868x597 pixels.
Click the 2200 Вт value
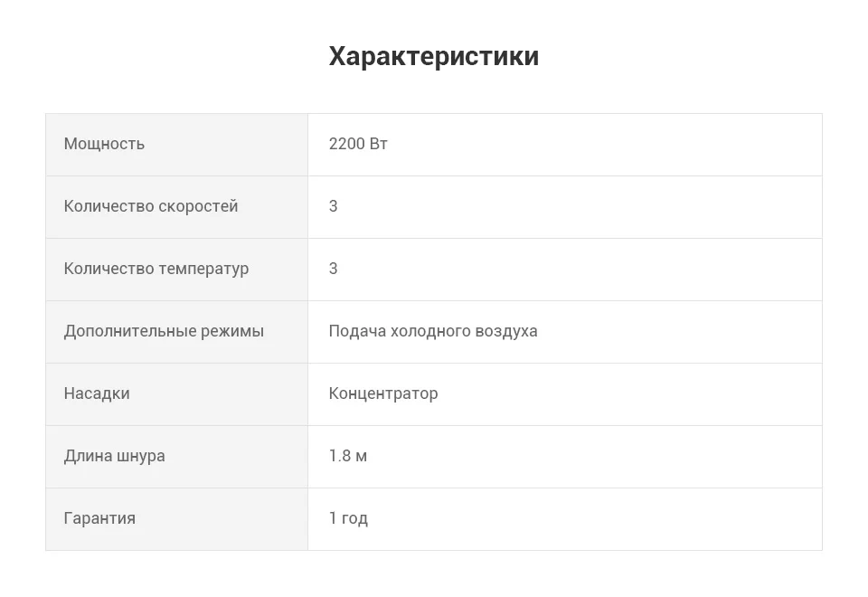[x=358, y=144]
